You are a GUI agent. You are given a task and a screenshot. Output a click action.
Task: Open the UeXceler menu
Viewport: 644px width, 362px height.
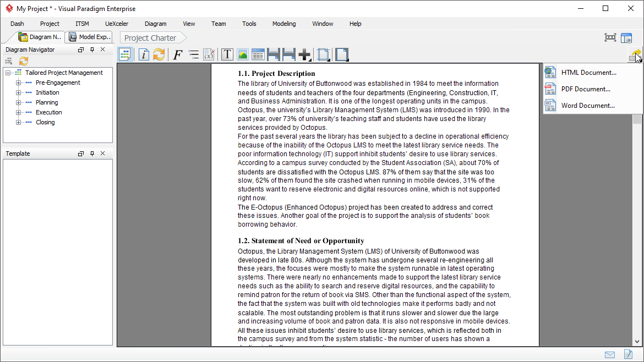click(117, 24)
